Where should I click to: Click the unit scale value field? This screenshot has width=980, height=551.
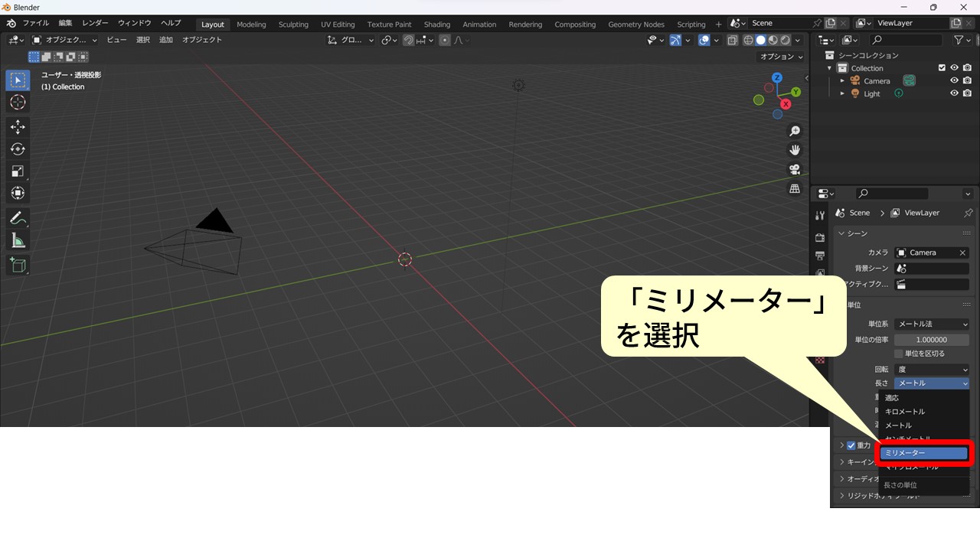(x=932, y=340)
